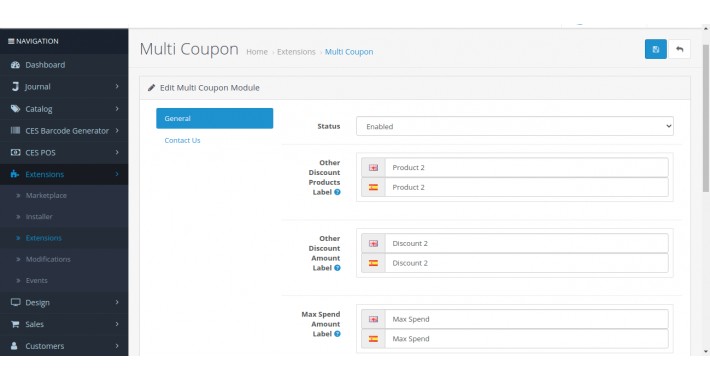Image resolution: width=710 pixels, height=380 pixels.
Task: Go to Home breadcrumb link
Action: point(257,52)
